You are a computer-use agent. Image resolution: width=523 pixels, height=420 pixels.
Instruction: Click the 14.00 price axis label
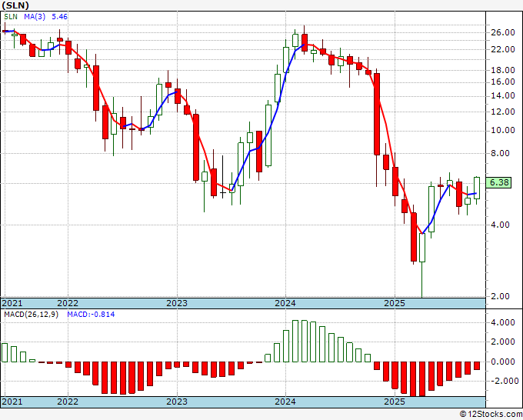503,95
